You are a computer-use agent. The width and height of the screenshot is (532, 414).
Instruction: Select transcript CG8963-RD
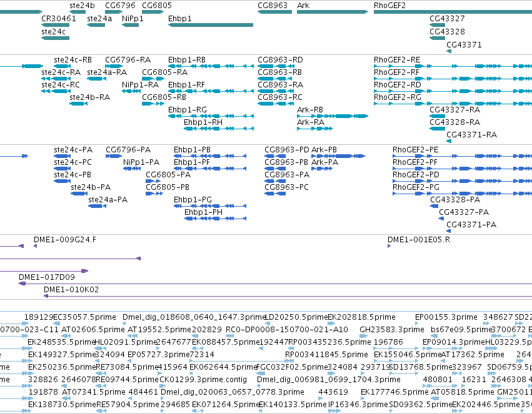tap(280, 60)
